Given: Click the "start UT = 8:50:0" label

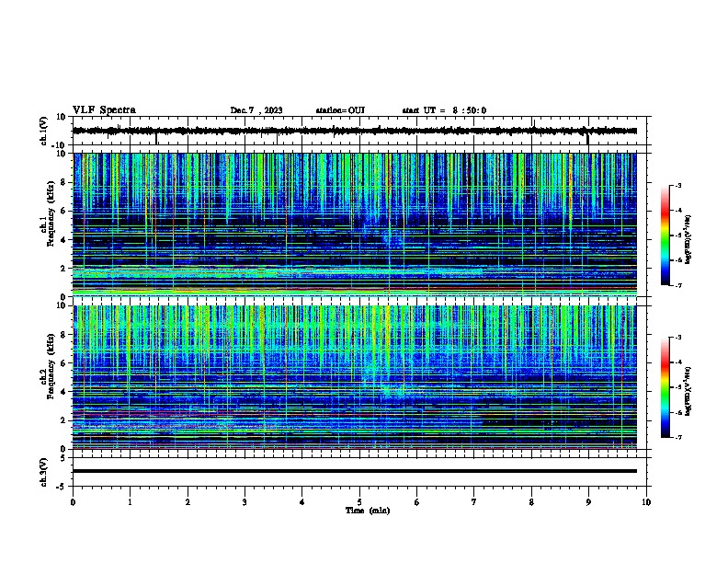Looking at the screenshot, I should click(x=444, y=110).
